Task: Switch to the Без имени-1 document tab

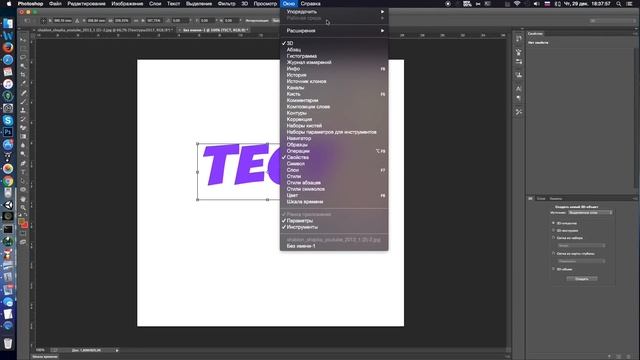Action: (214, 30)
